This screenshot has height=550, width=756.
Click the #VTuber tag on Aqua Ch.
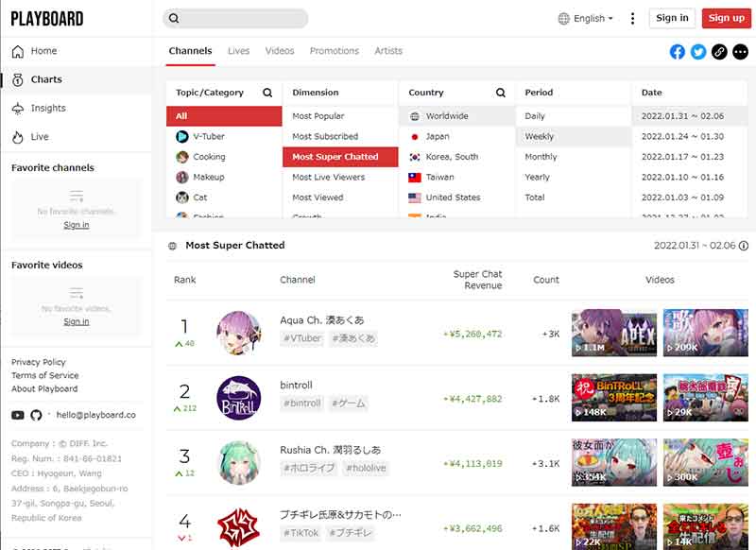302,338
